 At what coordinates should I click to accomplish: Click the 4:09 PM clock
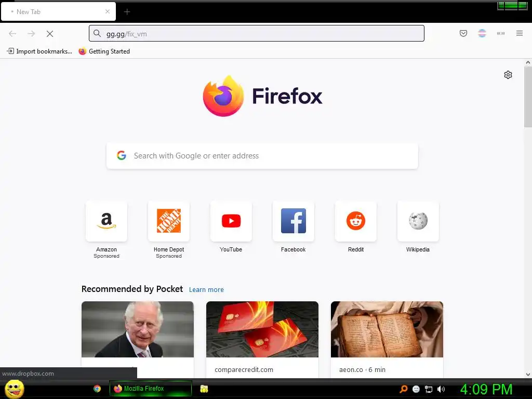(x=486, y=389)
